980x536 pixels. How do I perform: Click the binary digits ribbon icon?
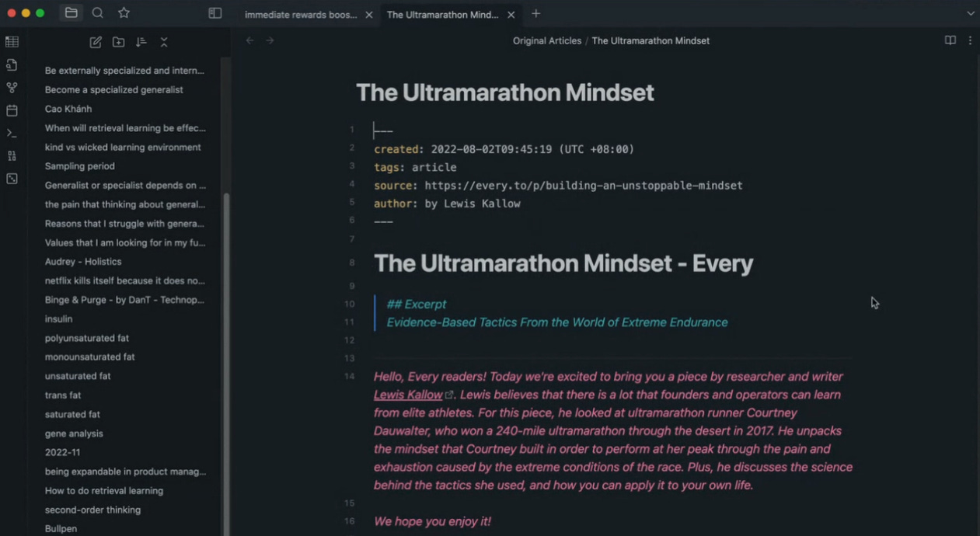(12, 156)
